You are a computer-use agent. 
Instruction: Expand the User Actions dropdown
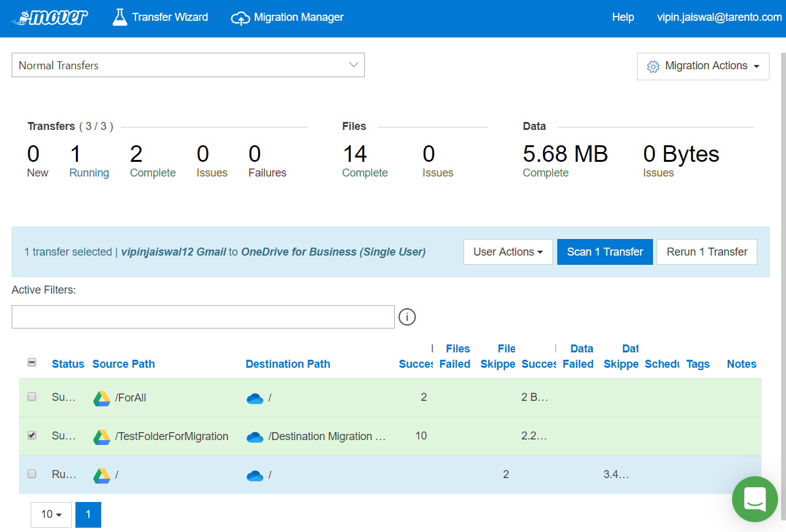click(508, 251)
